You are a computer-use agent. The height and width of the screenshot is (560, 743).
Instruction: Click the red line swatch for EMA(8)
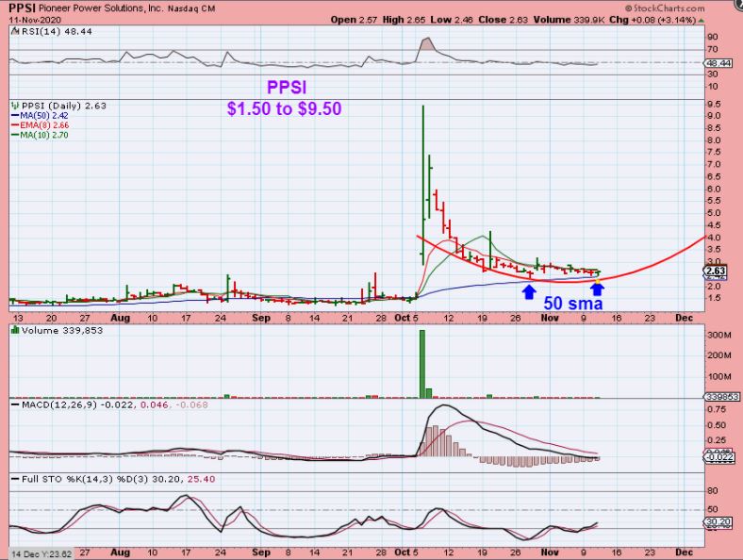pyautogui.click(x=15, y=125)
